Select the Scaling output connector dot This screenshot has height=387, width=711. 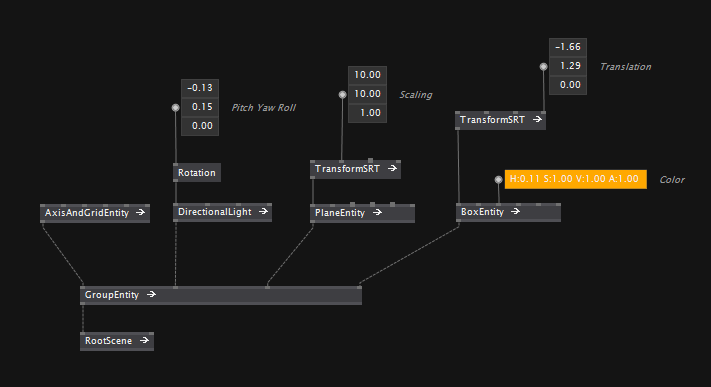pos(342,94)
